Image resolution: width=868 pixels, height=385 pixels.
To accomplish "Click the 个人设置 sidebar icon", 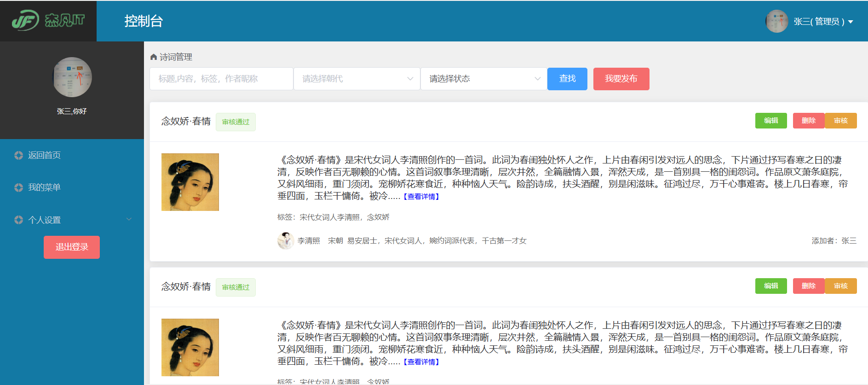I will tap(18, 220).
